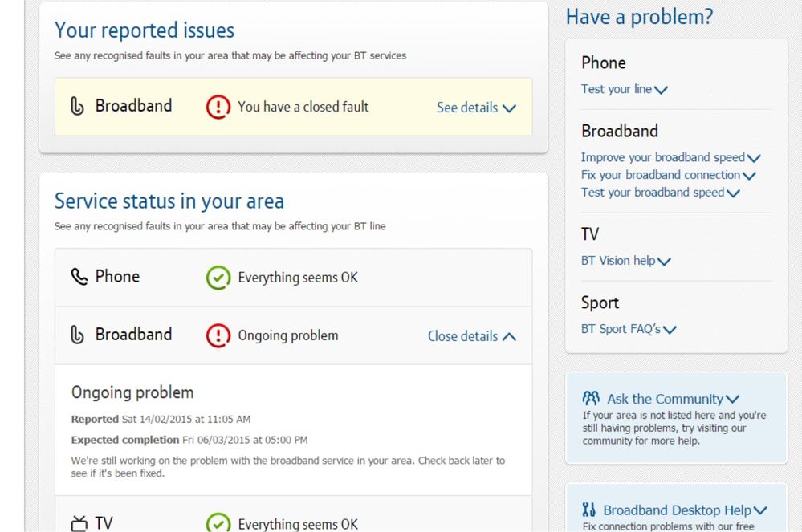The height and width of the screenshot is (532, 802).
Task: Open BT Sport FAQ's link
Action: pyautogui.click(x=629, y=329)
